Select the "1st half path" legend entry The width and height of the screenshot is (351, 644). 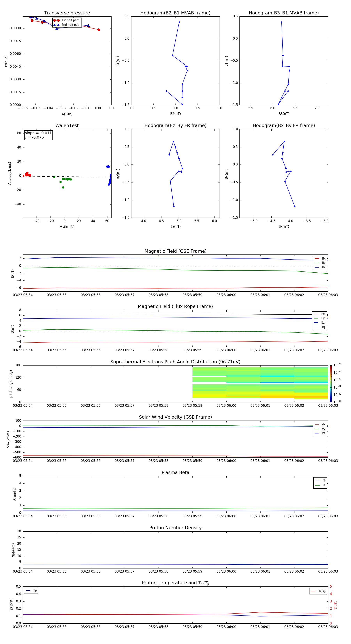pyautogui.click(x=67, y=20)
